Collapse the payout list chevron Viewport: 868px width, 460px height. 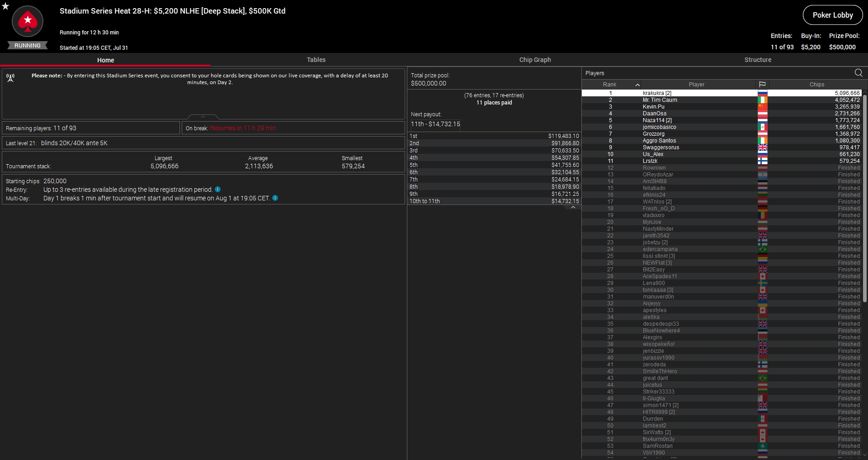pyautogui.click(x=573, y=208)
